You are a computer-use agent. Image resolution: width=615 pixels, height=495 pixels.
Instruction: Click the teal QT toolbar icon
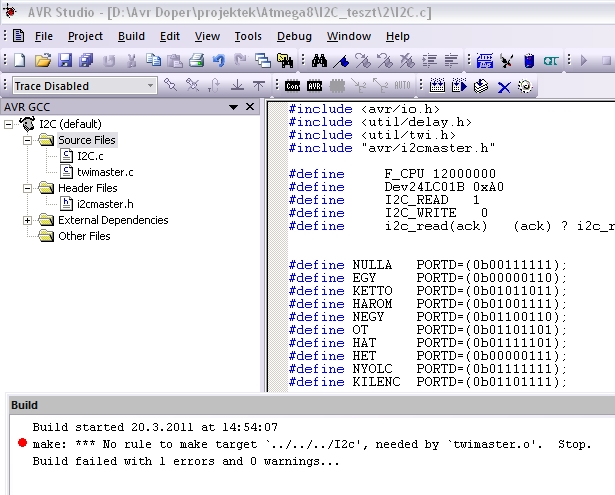pyautogui.click(x=551, y=61)
